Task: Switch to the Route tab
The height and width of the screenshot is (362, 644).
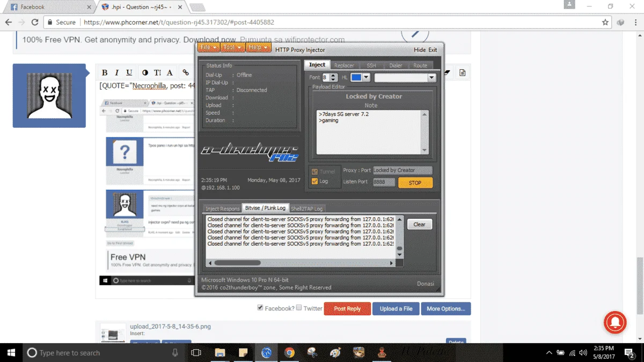Action: 420,65
